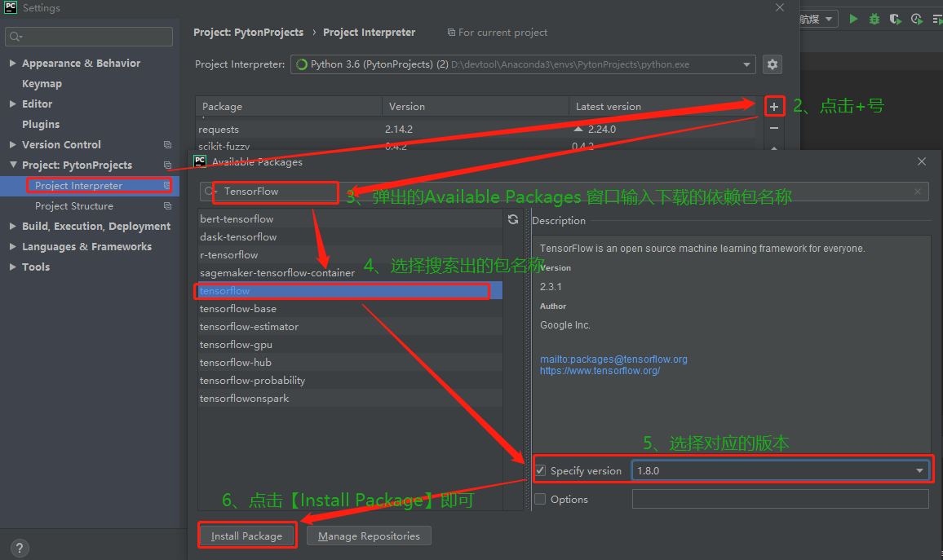The height and width of the screenshot is (560, 943).
Task: Expand the Version Control section
Action: [12, 145]
